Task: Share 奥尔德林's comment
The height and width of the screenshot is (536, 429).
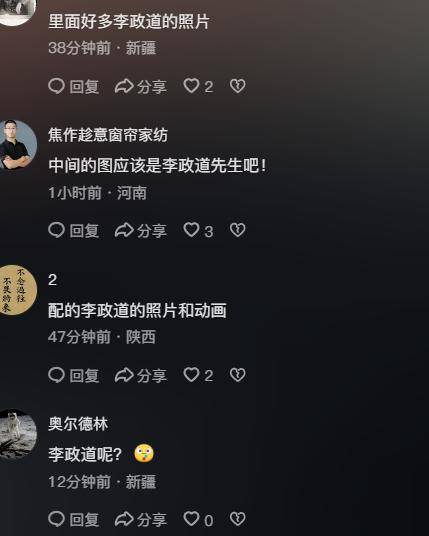Action: (x=140, y=520)
